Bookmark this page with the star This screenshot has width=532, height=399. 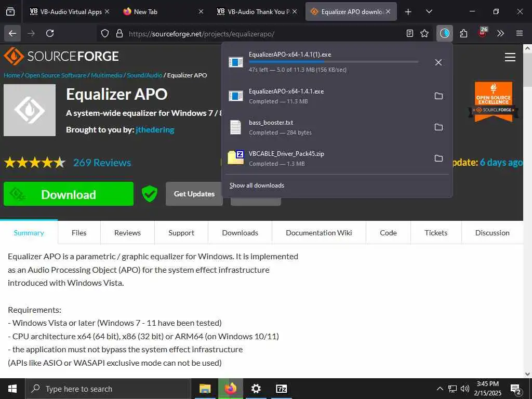[424, 33]
